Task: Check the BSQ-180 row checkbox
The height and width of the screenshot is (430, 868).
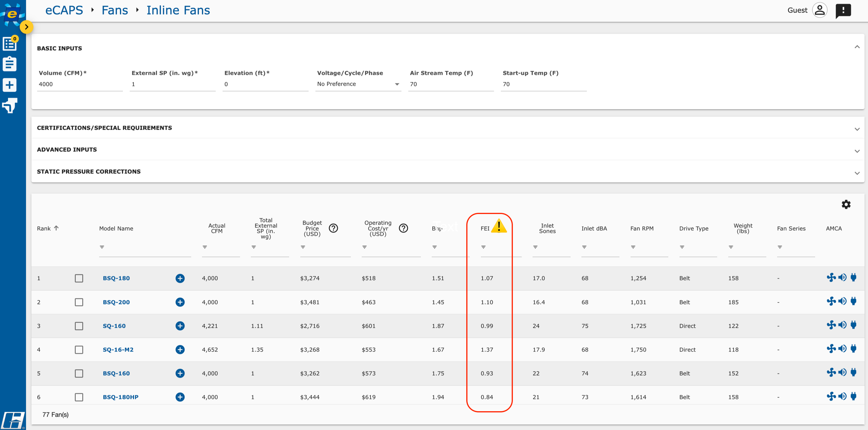Action: 79,278
